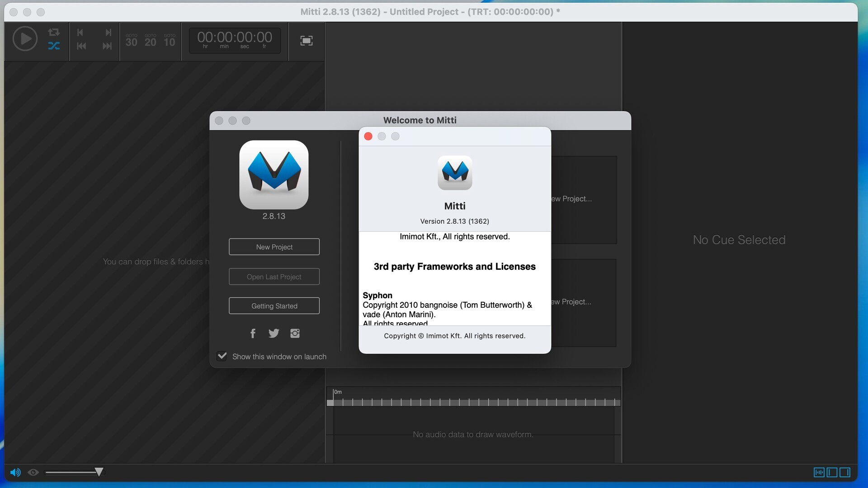Click the volume slider handle in bottom bar
Image resolution: width=868 pixels, height=488 pixels.
pyautogui.click(x=99, y=472)
